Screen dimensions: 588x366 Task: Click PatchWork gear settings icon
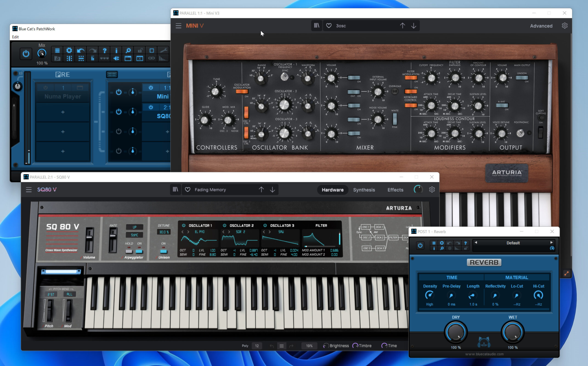point(69,50)
